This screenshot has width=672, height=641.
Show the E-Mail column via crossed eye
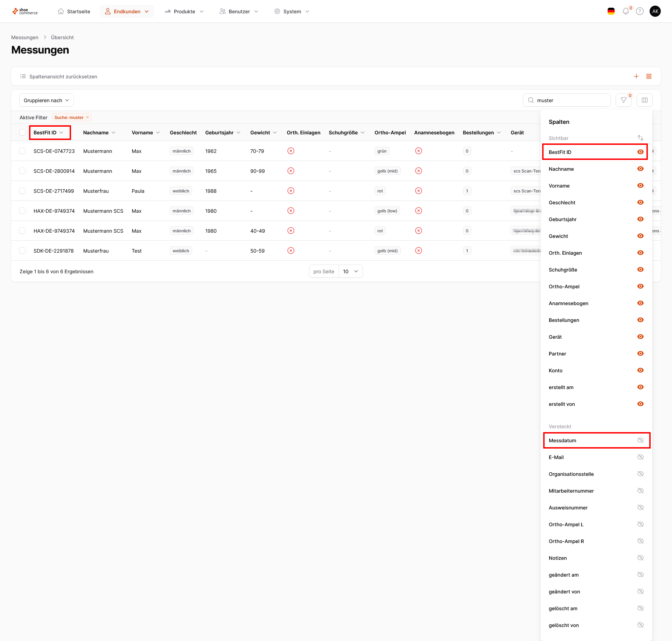[640, 457]
